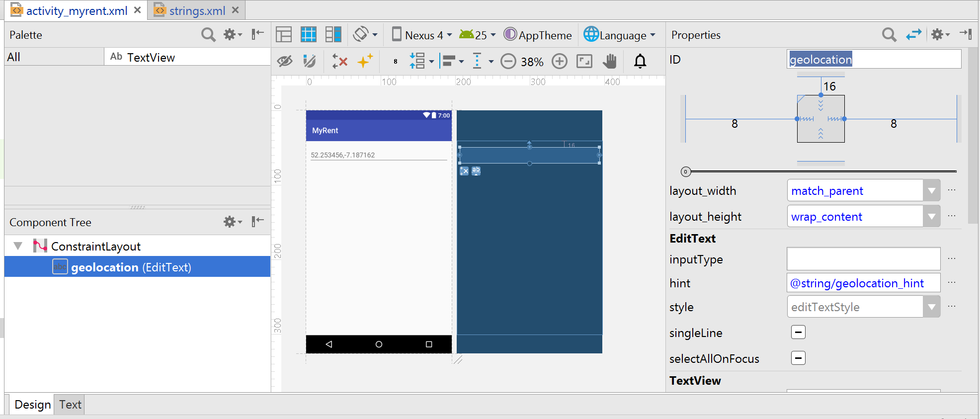Collapse the ConstraintLayout tree node
The height and width of the screenshot is (419, 980).
pyautogui.click(x=18, y=246)
